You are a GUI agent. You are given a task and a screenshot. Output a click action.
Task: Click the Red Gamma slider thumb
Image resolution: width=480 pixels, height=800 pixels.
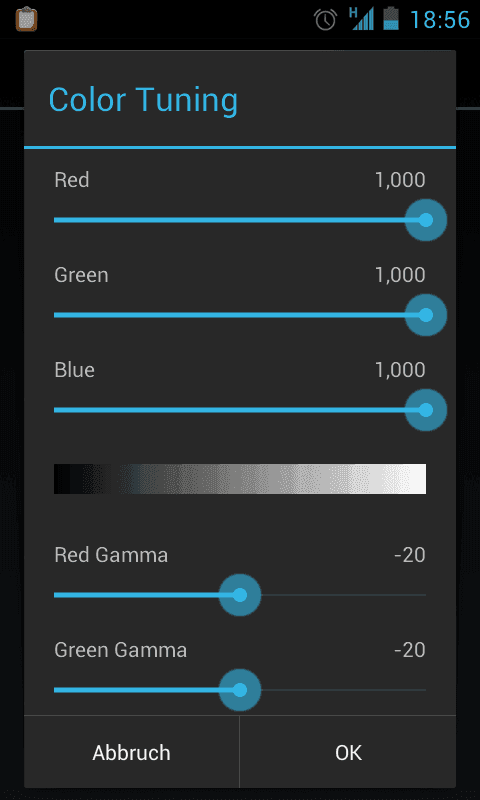(x=240, y=595)
